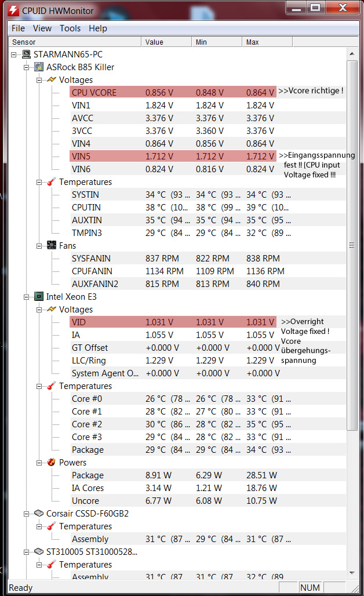This screenshot has width=364, height=596.
Task: Click the computer icon beside STARMANN65-PC
Action: click(26, 54)
